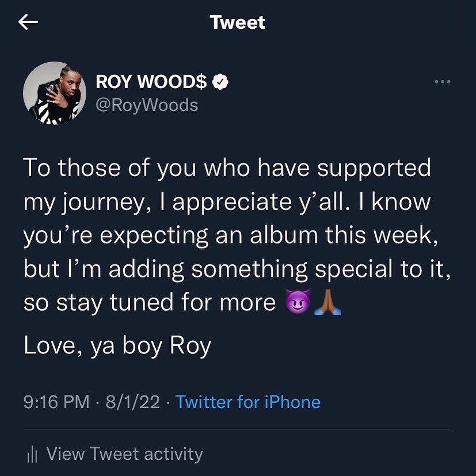Open the Twitter for iPhone source link
Screen dimensions: 476x476
click(247, 402)
